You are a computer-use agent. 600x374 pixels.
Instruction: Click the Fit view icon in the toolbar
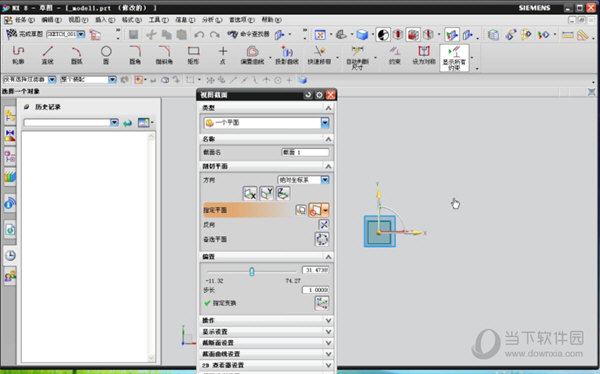[320, 35]
